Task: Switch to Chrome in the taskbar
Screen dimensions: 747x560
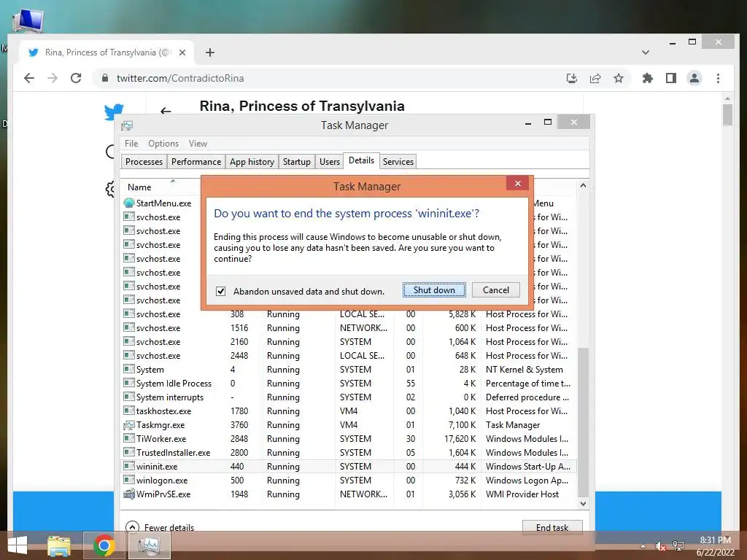Action: pyautogui.click(x=104, y=545)
